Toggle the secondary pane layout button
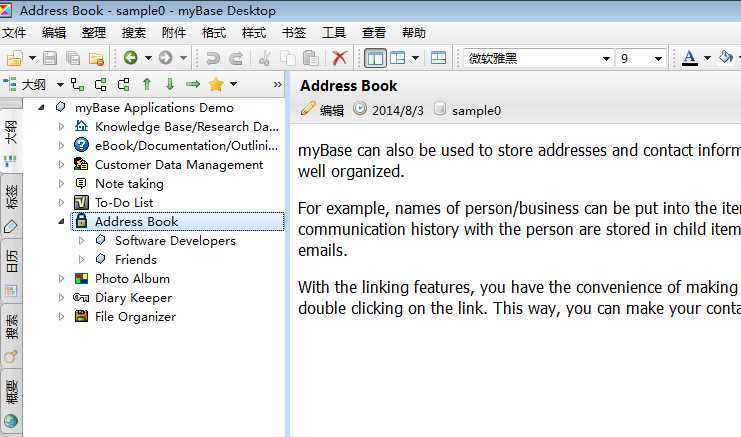 click(x=397, y=58)
